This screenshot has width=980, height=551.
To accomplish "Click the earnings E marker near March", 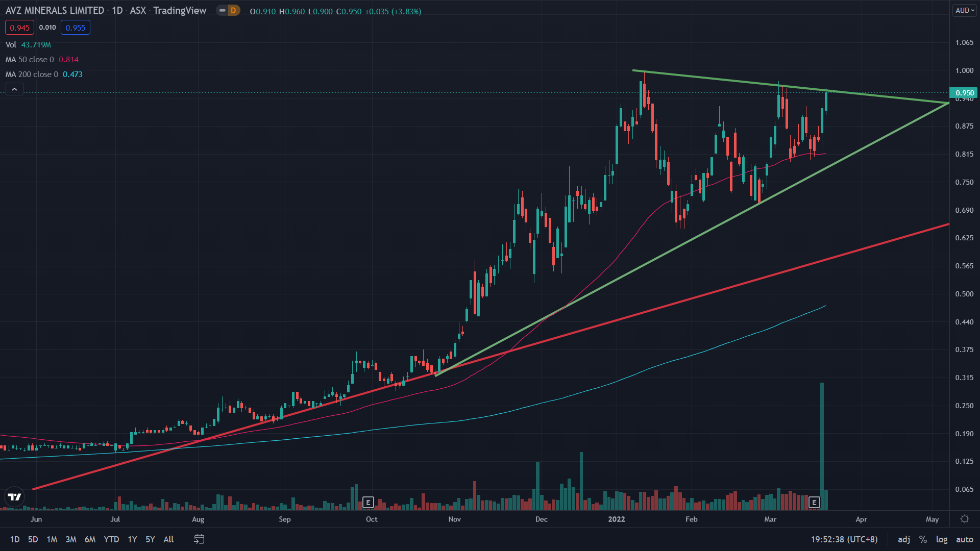I will coord(814,503).
